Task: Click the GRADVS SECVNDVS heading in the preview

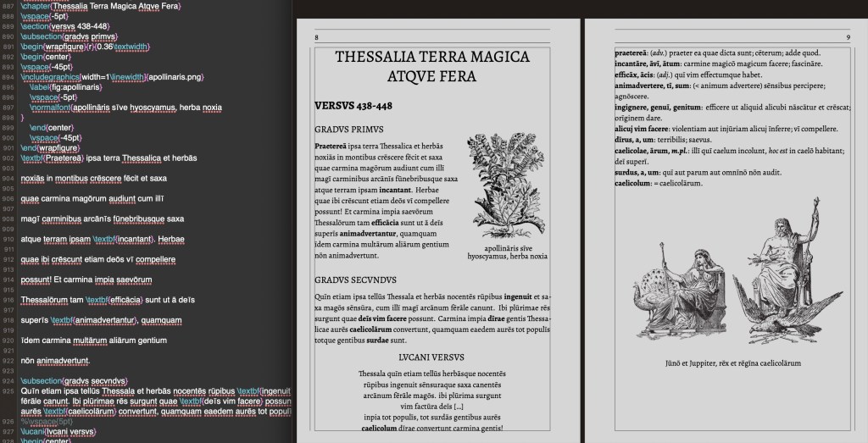Action: pos(354,279)
